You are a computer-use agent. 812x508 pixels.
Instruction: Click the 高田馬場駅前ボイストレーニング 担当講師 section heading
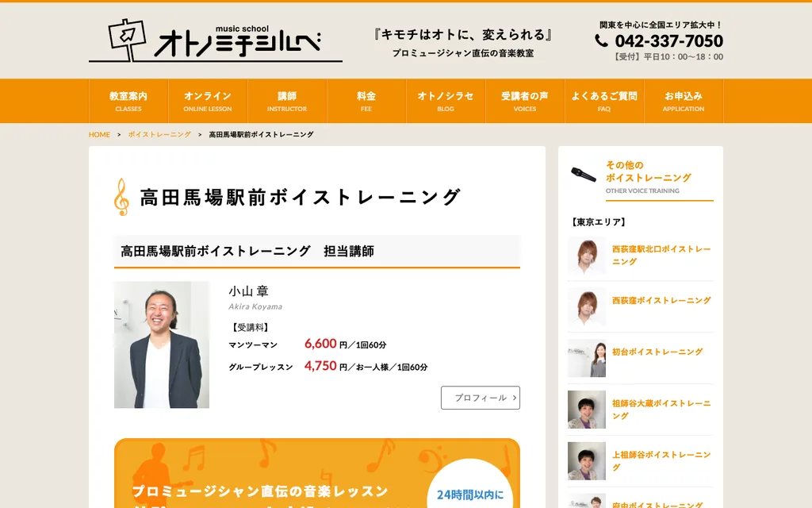point(317,252)
